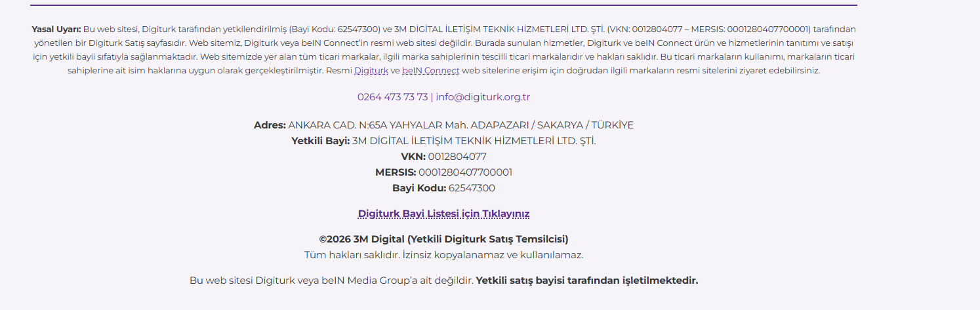Open the Digiturk link in legal notice
Screen dimensions: 980x310
pos(371,71)
